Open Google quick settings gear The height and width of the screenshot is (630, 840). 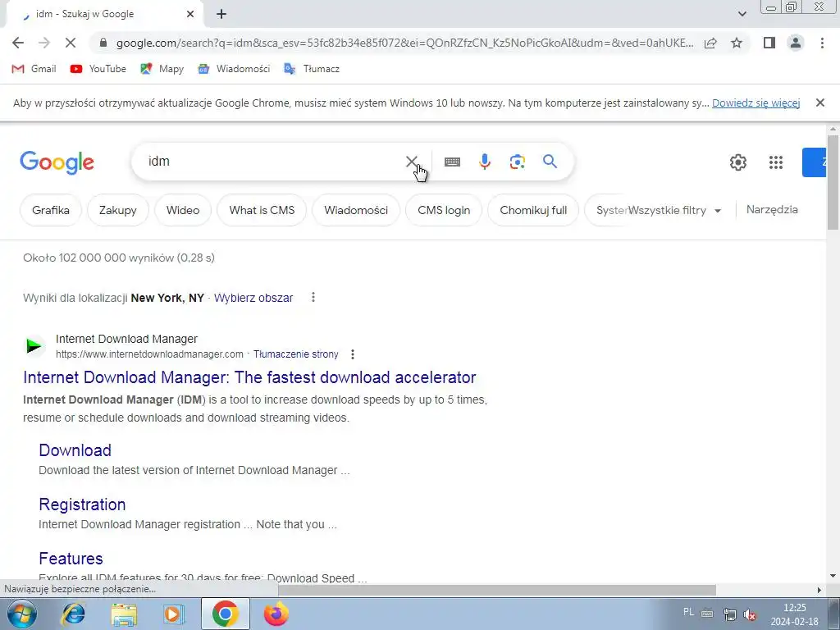[x=738, y=162]
